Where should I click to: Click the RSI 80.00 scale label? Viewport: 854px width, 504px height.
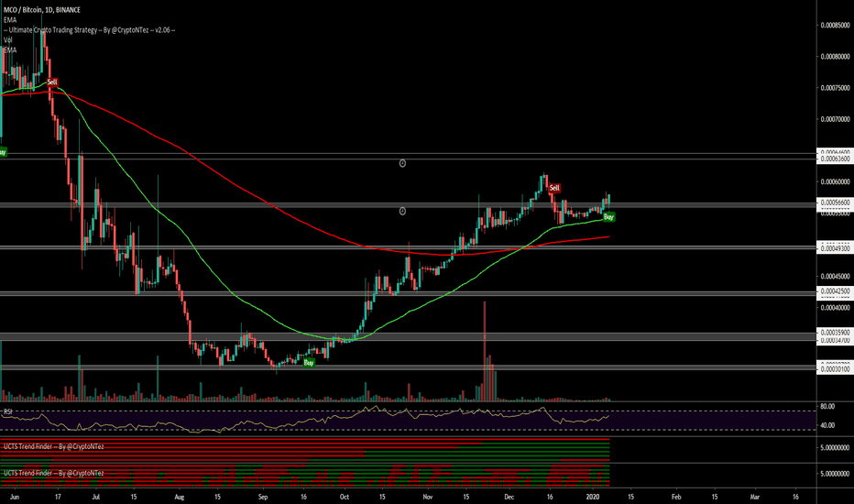(827, 407)
